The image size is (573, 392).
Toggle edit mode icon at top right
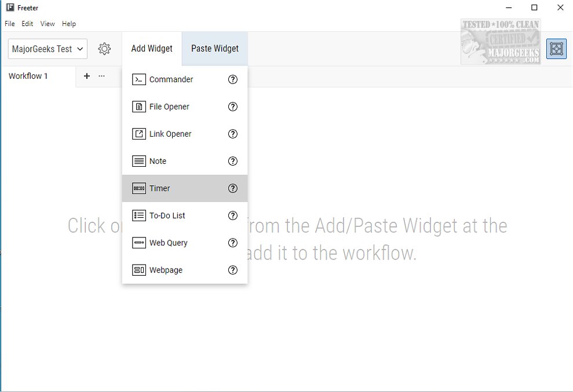(556, 49)
